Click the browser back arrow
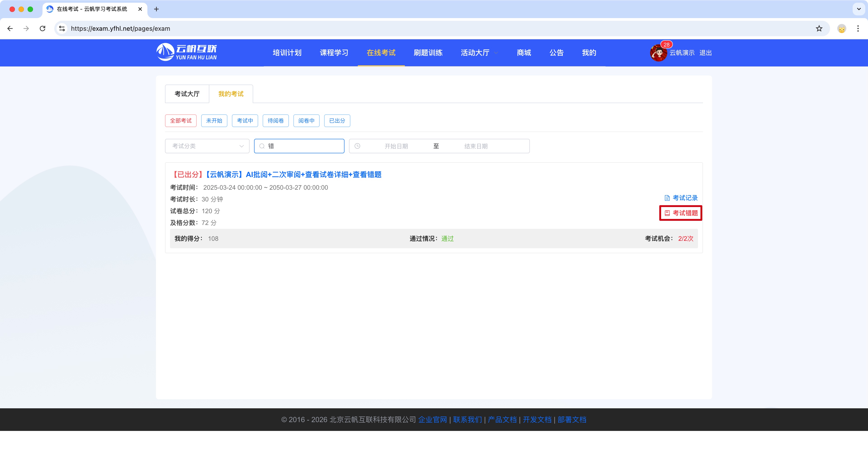Screen dimensions: 868x449 click(10, 29)
